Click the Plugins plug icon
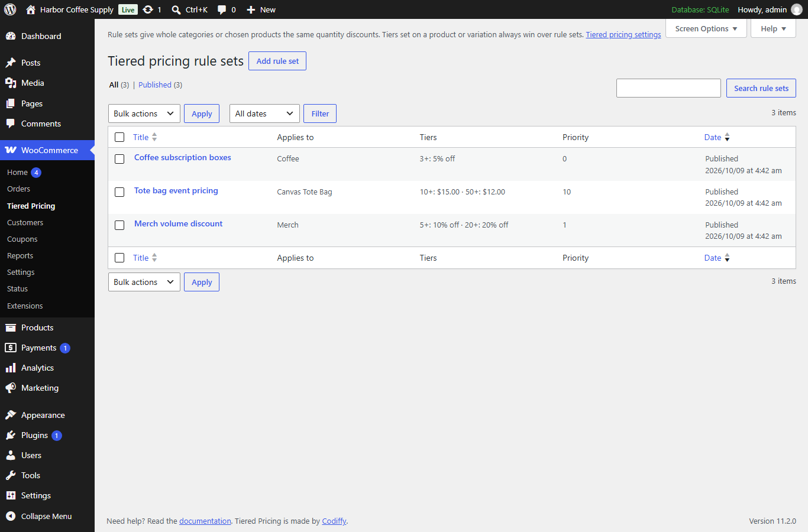Viewport: 808px width, 532px height. [11, 435]
